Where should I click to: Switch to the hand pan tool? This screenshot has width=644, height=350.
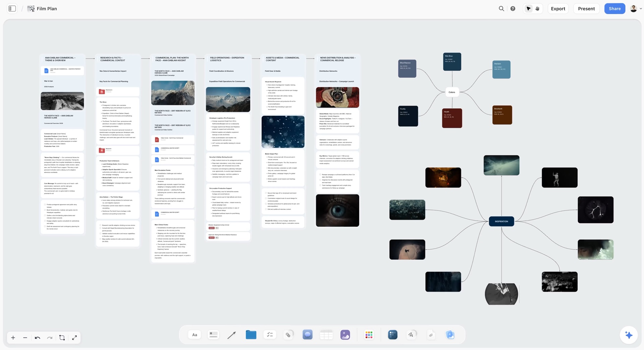point(537,9)
